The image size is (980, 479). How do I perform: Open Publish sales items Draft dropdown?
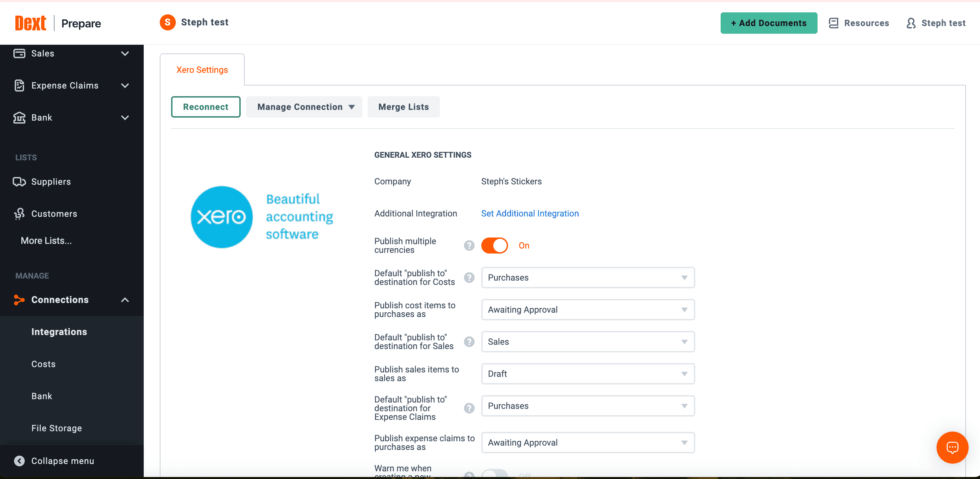coord(587,374)
